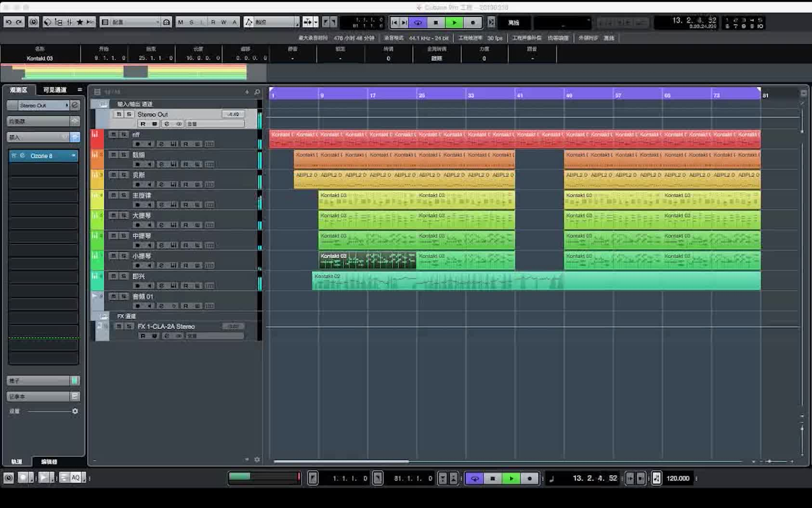This screenshot has height=508, width=812.
Task: Edit channel settings beside Stereo Out selector
Action: point(75,105)
